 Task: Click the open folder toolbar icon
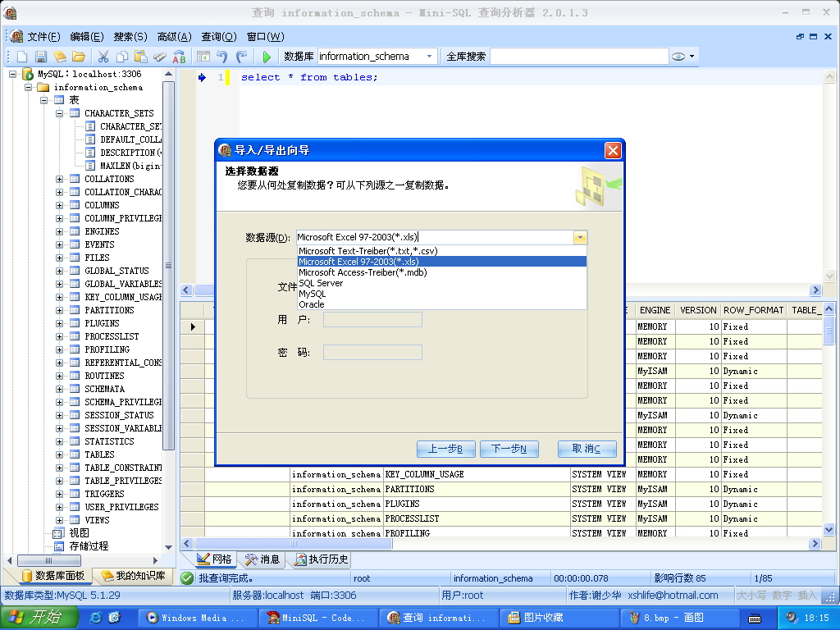(79, 57)
